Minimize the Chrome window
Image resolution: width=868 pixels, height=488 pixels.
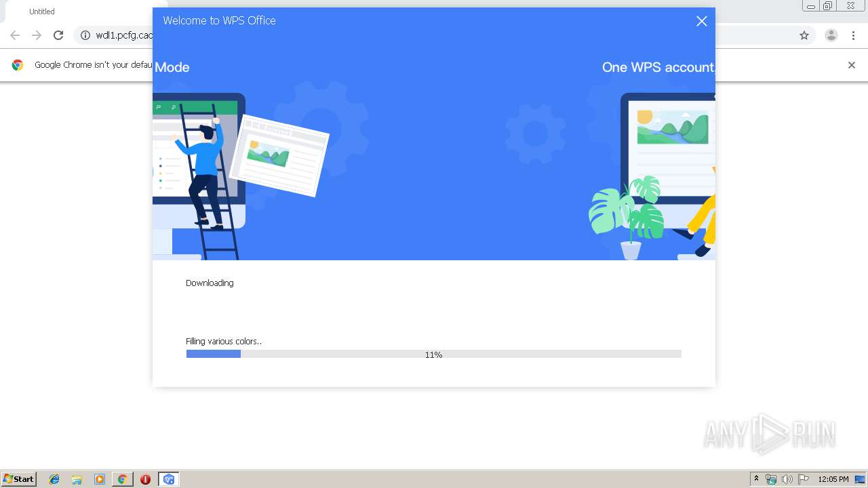click(811, 6)
